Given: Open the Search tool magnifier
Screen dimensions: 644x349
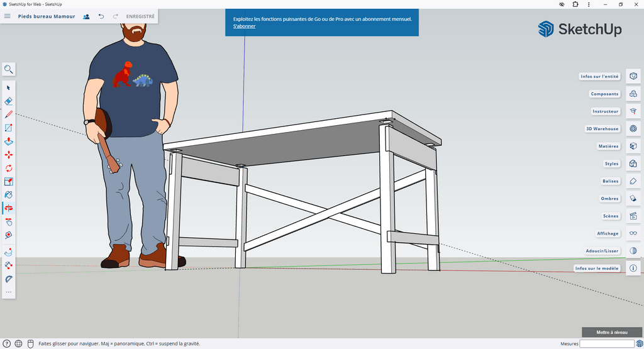Looking at the screenshot, I should coord(9,69).
